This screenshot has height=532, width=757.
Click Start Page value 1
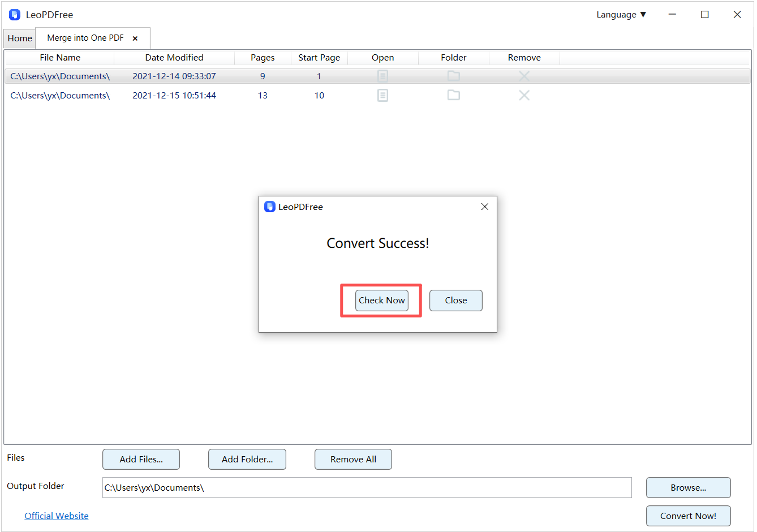click(x=319, y=76)
